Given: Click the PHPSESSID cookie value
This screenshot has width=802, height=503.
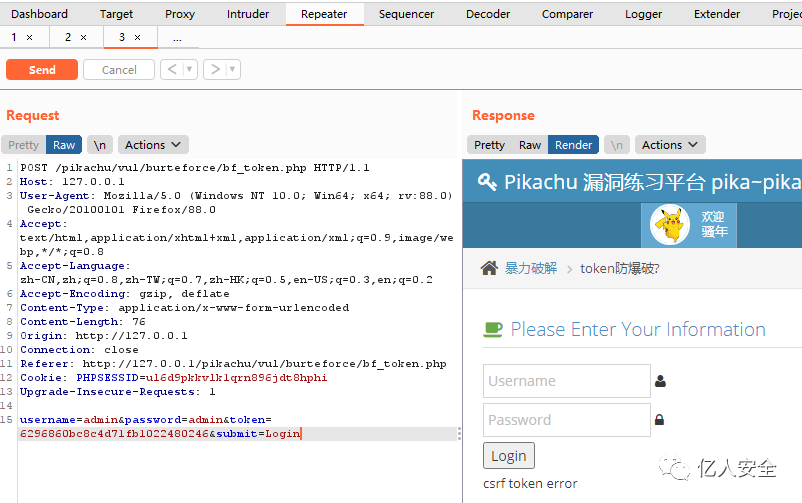Looking at the screenshot, I should click(x=236, y=378).
